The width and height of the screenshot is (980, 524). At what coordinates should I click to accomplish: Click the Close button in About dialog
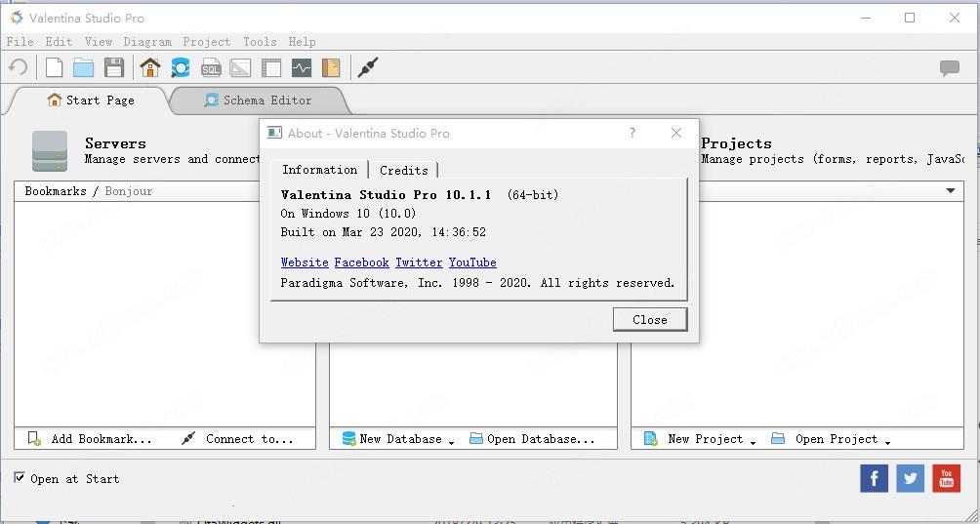(x=650, y=319)
